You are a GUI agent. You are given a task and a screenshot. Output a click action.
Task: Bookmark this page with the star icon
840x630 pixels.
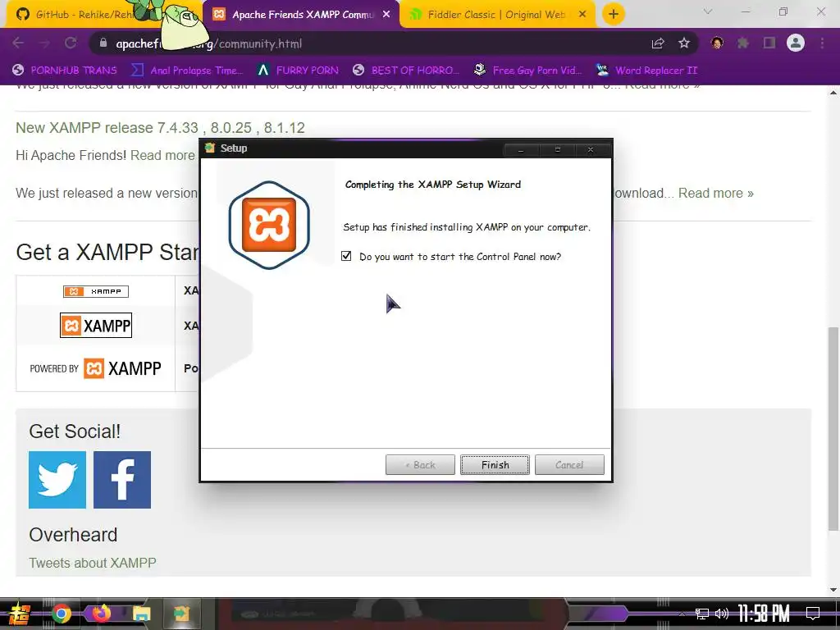[x=684, y=43]
